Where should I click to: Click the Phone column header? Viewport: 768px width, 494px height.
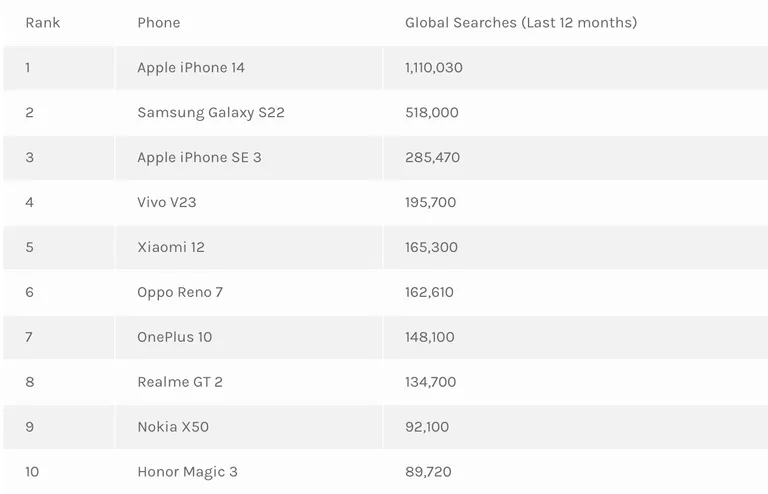(x=159, y=23)
